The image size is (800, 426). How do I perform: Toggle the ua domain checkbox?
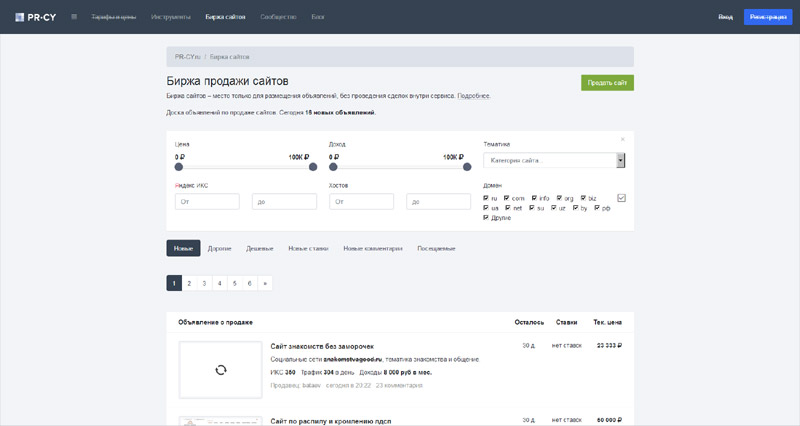pos(486,208)
